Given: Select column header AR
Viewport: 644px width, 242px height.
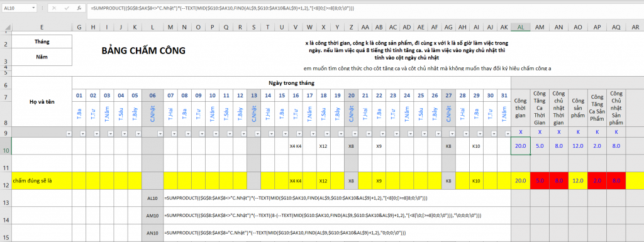Looking at the screenshot, I should (x=635, y=27).
